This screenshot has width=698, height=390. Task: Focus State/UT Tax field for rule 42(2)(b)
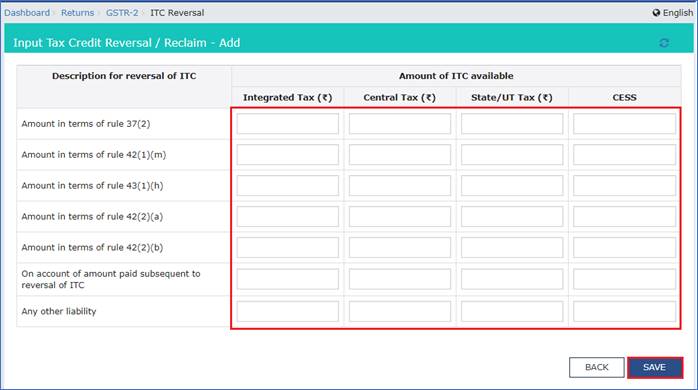tap(512, 248)
